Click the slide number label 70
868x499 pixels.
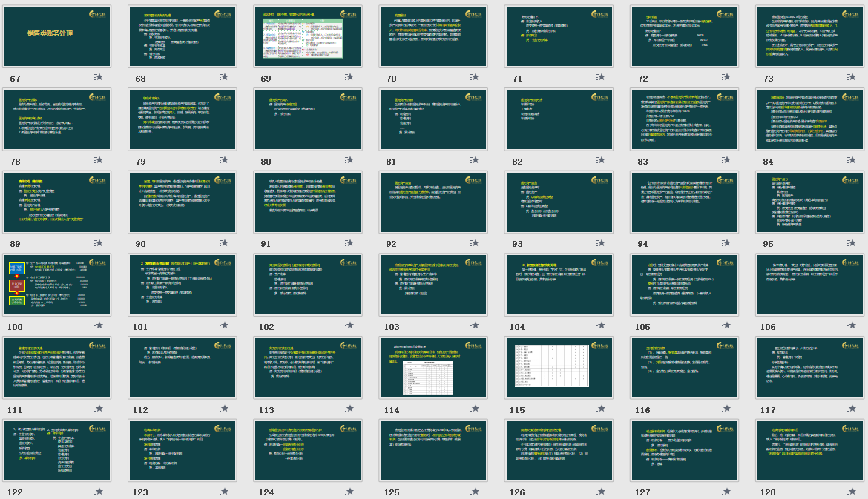point(392,79)
